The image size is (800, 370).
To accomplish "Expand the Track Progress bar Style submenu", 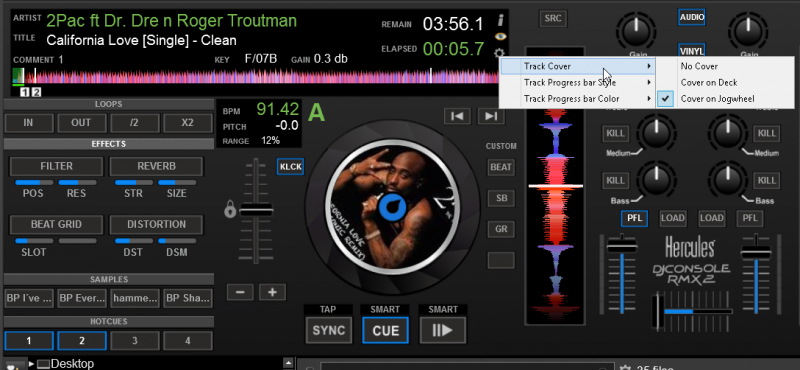I will pyautogui.click(x=577, y=83).
